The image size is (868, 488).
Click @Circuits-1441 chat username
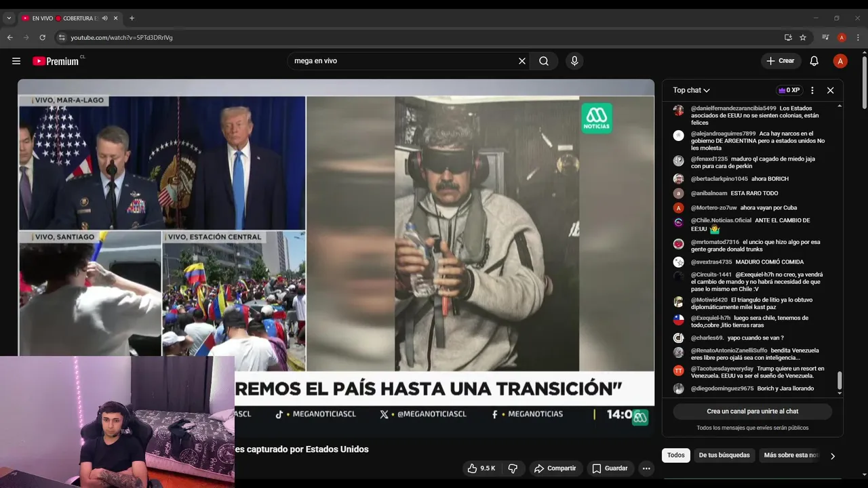click(x=711, y=274)
